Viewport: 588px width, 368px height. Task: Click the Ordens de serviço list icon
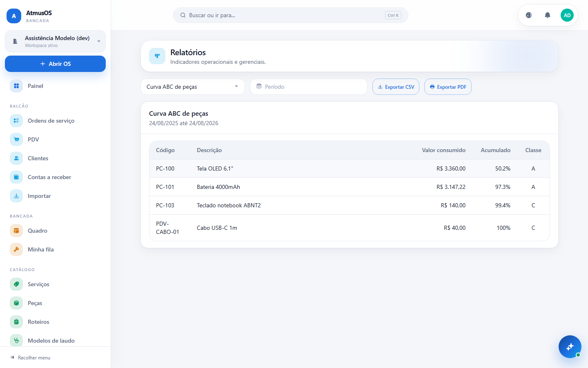point(16,121)
